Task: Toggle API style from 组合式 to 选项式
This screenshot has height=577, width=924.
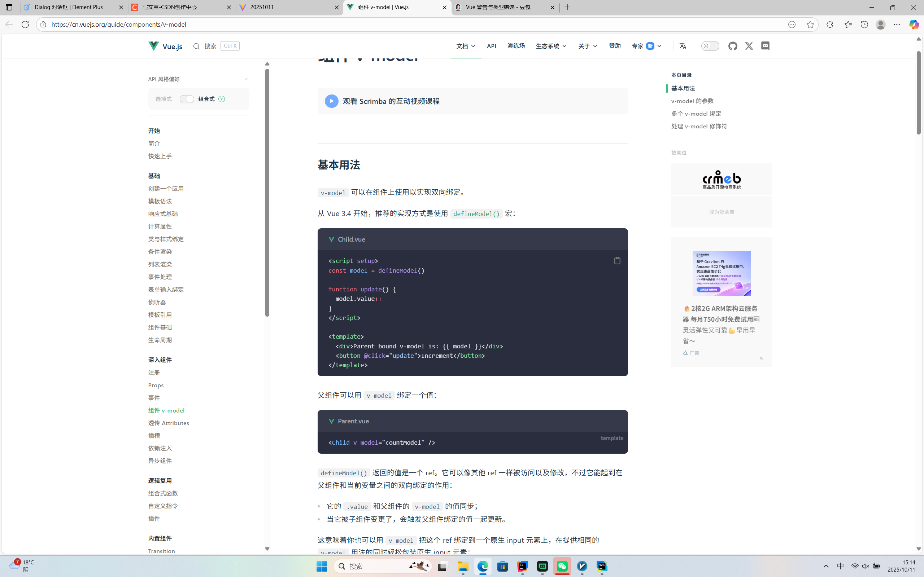Action: 187,98
